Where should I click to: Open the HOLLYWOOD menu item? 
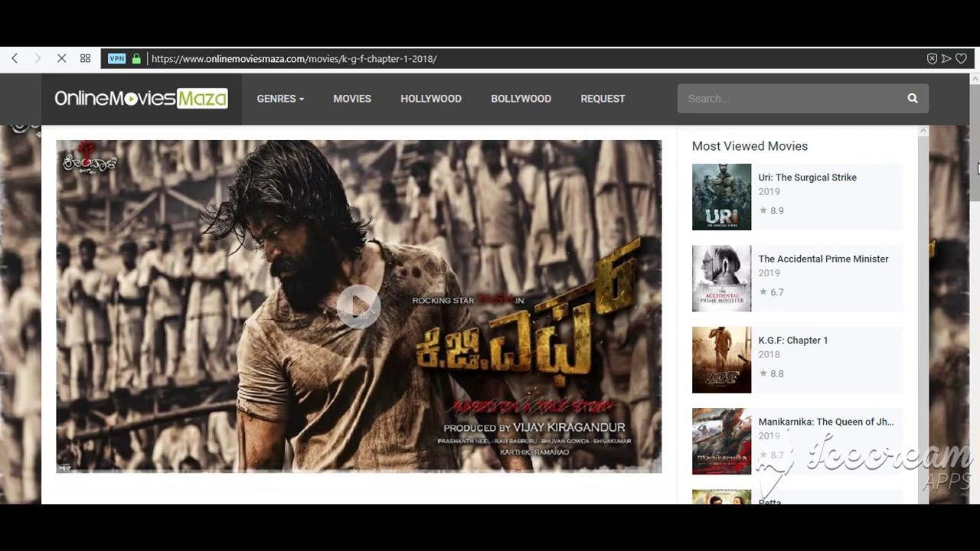tap(431, 99)
